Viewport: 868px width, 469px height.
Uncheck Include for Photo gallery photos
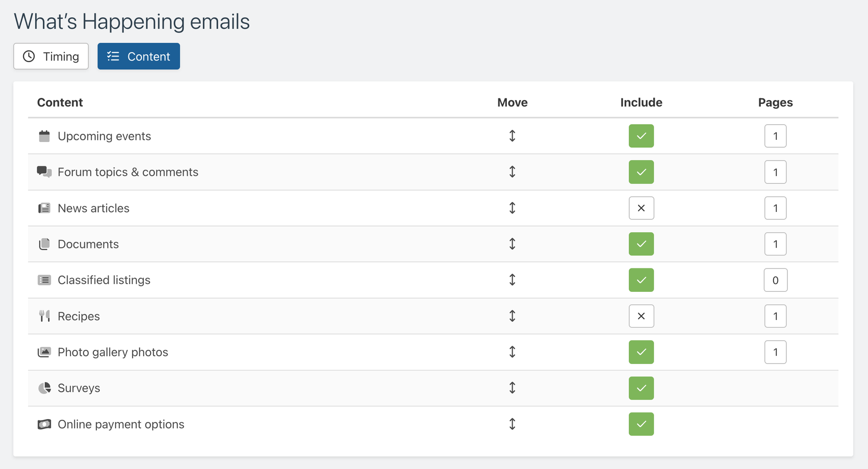click(641, 352)
